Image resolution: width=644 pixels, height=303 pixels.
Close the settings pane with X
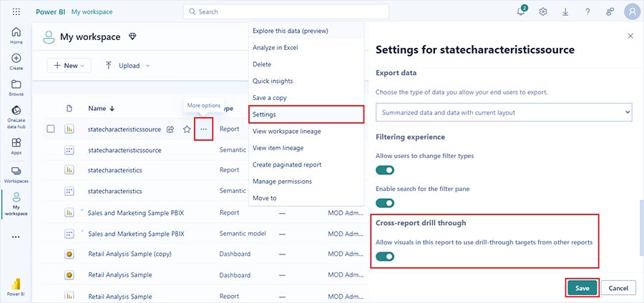[630, 36]
